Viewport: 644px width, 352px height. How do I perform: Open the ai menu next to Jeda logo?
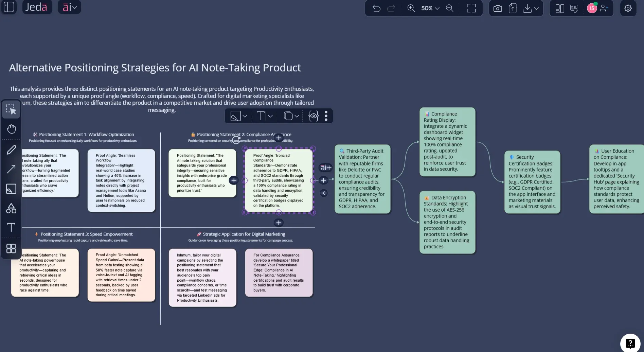point(69,7)
